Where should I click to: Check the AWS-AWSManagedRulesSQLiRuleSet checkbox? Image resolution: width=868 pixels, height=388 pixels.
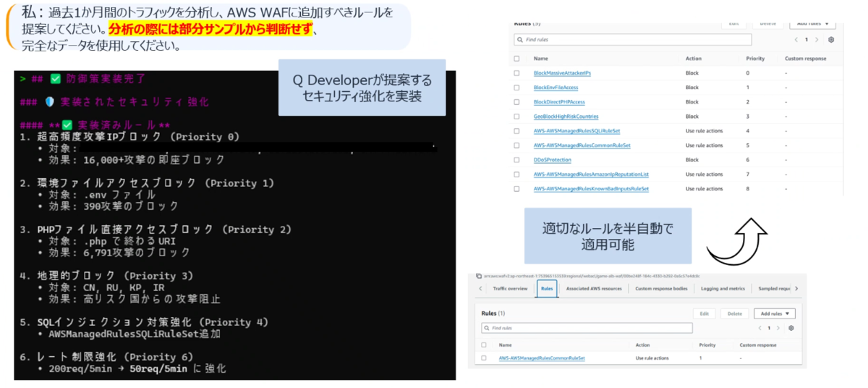pyautogui.click(x=516, y=131)
